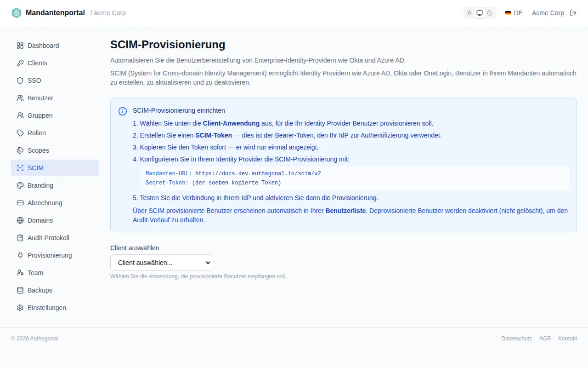Click the SCIM-Provisionierung page heading
Screen dimensions: 588x368
coord(168,45)
